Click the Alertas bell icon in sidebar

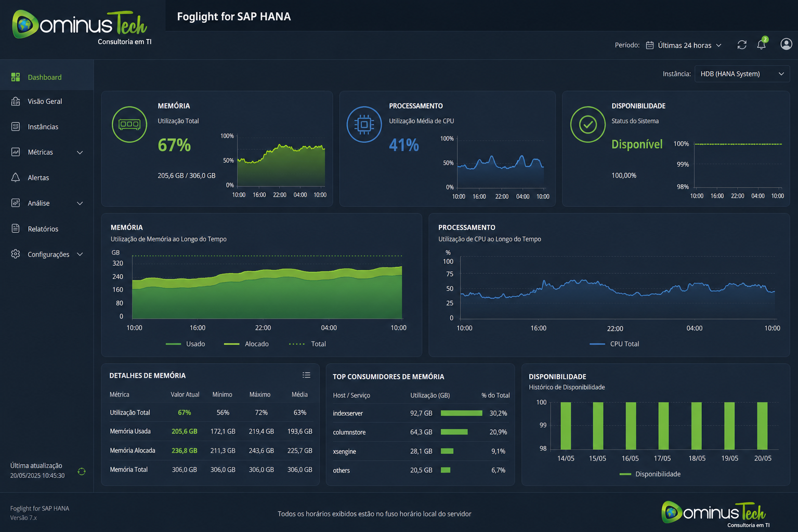(16, 178)
